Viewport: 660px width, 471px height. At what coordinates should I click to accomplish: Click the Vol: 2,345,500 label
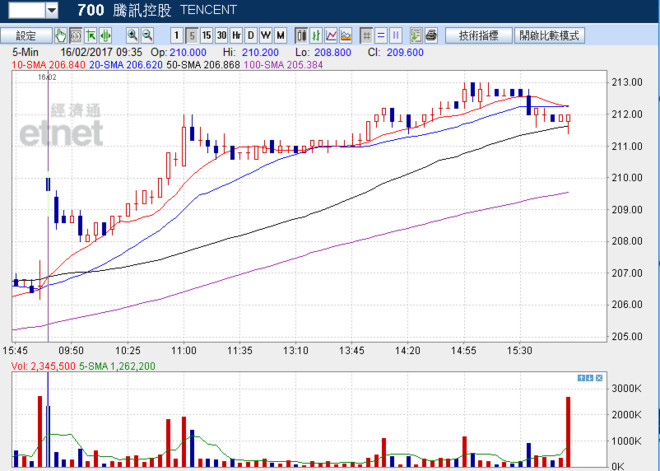point(43,366)
